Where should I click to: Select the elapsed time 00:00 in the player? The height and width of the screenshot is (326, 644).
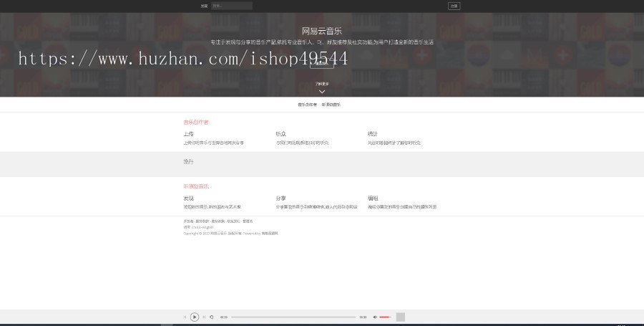tap(224, 317)
